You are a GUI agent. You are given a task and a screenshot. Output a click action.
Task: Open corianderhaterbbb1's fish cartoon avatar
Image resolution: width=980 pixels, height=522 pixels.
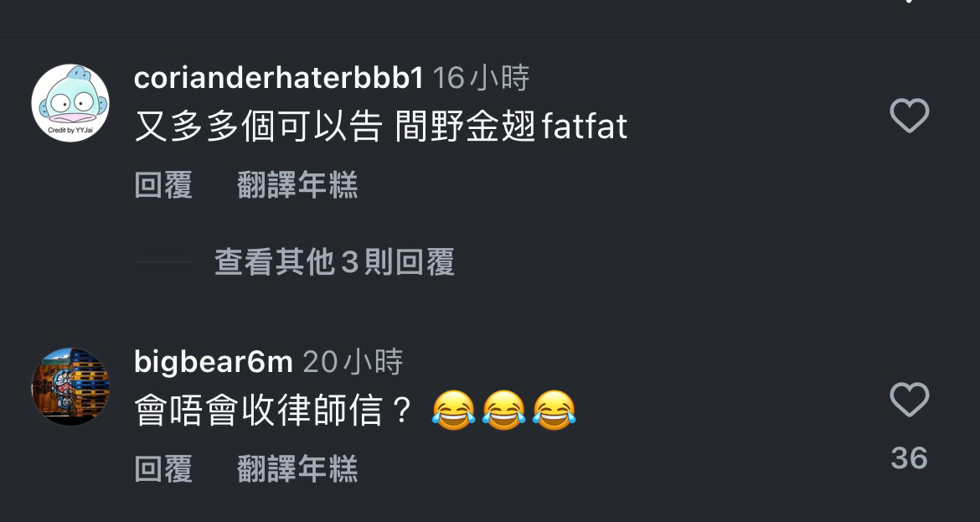click(70, 103)
